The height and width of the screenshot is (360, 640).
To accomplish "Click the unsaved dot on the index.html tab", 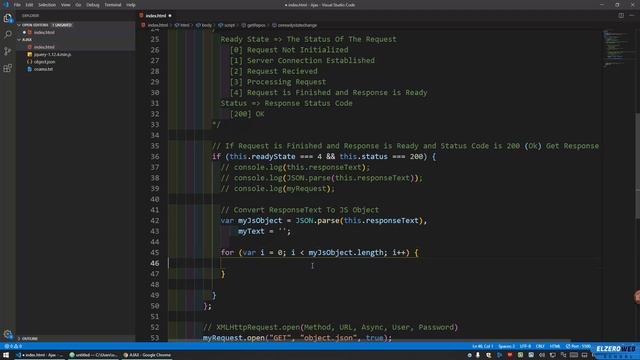I will 170,16.
